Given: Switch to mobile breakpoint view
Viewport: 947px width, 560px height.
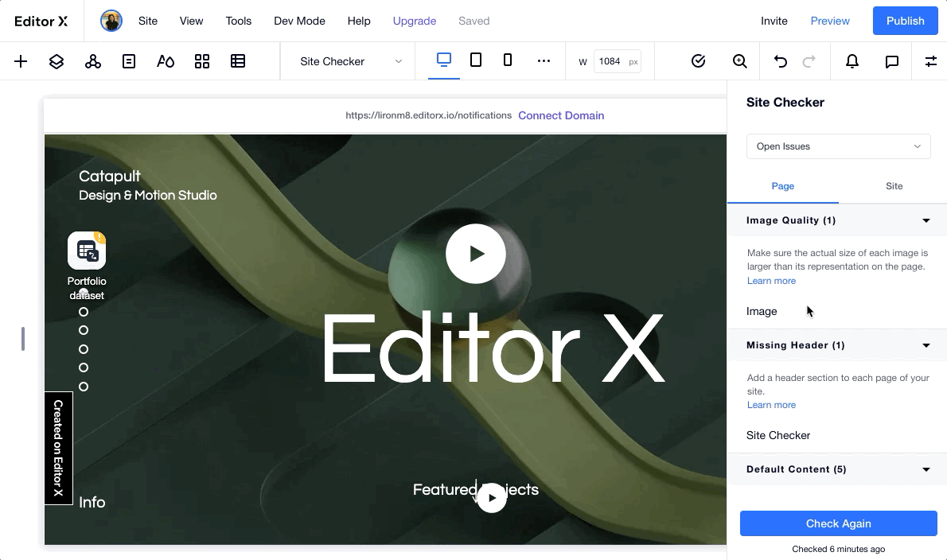Looking at the screenshot, I should click(x=508, y=60).
